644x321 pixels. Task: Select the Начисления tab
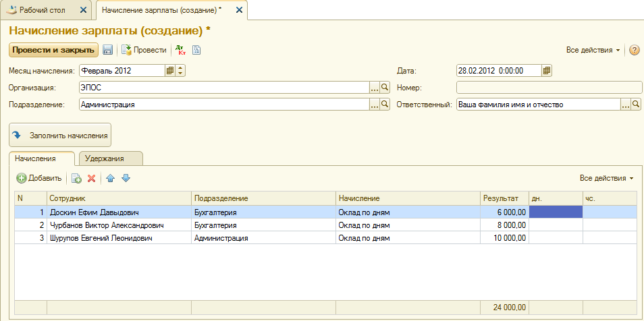[41, 158]
